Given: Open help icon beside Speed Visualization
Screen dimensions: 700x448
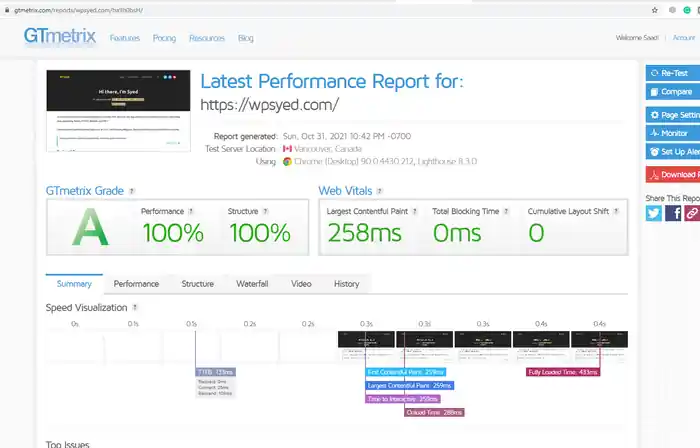Looking at the screenshot, I should [x=135, y=307].
